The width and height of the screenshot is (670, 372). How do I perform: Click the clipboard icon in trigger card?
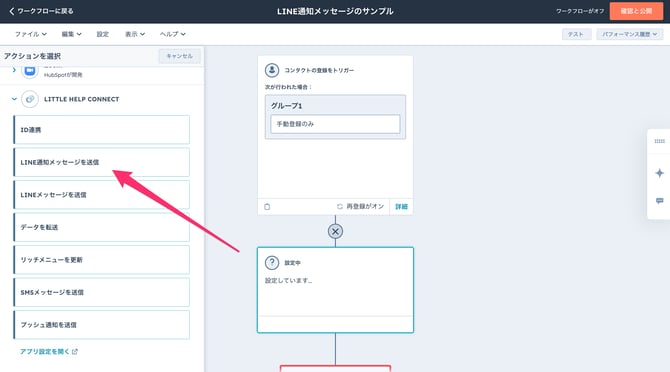coord(267,207)
